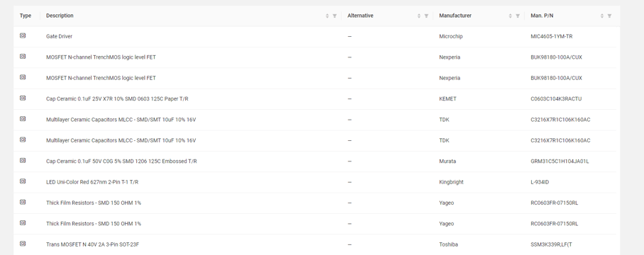Click the type icon in Toshiba MOSFET row
Viewport: 644px width, 255px height.
coord(23,244)
